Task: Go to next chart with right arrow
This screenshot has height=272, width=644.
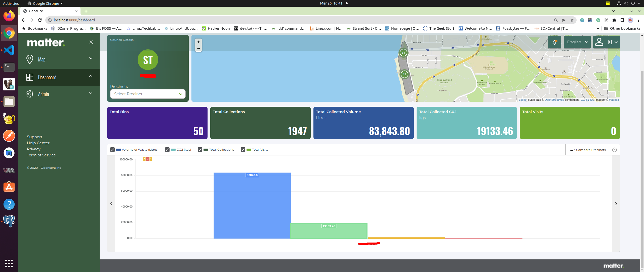Action: [x=616, y=204]
